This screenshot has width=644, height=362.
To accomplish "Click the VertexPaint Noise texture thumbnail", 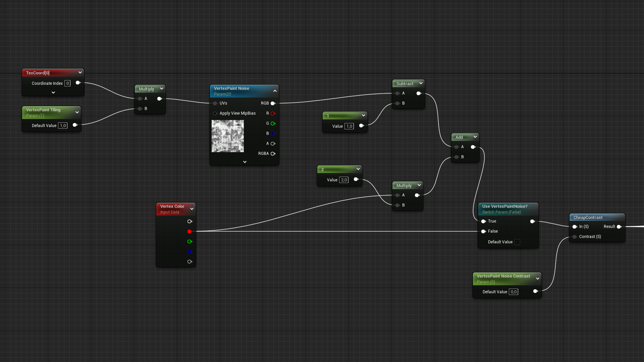I will click(228, 136).
